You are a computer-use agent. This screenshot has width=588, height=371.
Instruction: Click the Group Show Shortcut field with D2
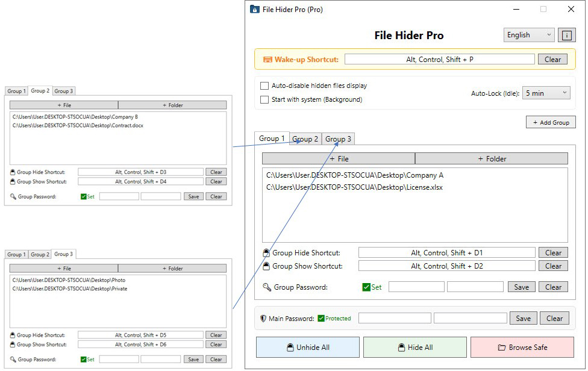(446, 266)
